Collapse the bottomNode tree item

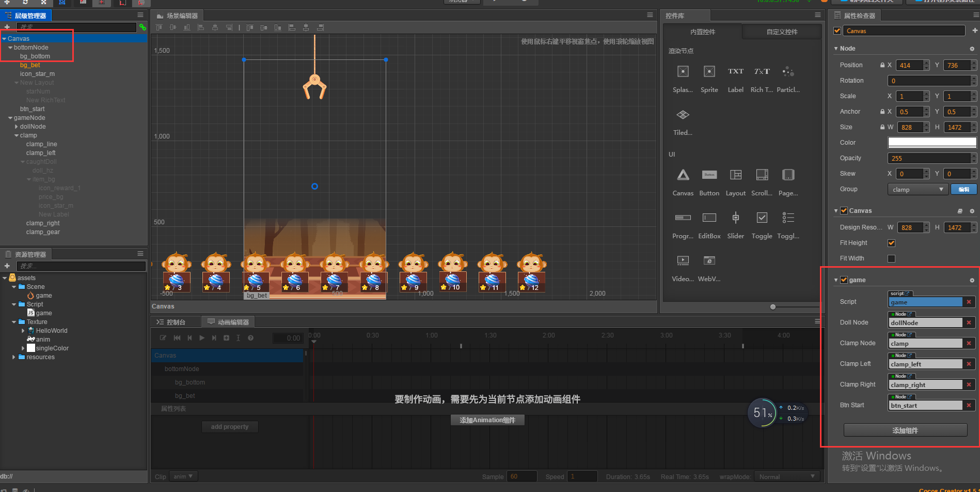[10, 48]
